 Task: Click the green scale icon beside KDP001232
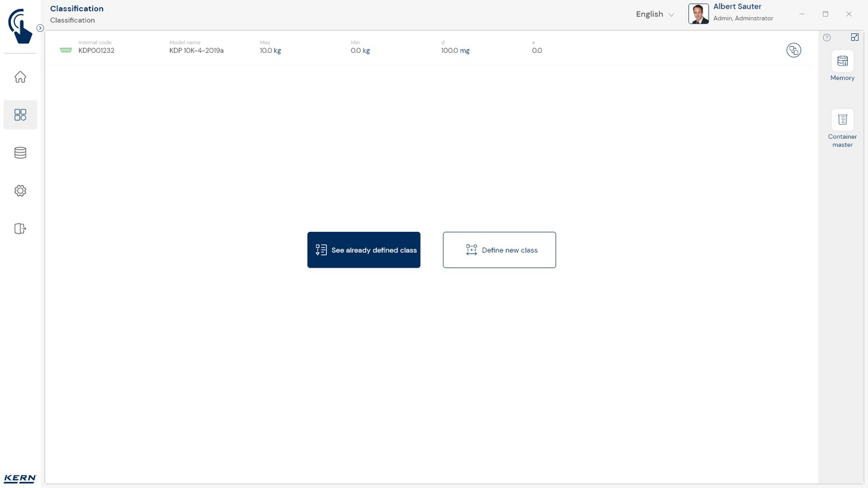[66, 50]
